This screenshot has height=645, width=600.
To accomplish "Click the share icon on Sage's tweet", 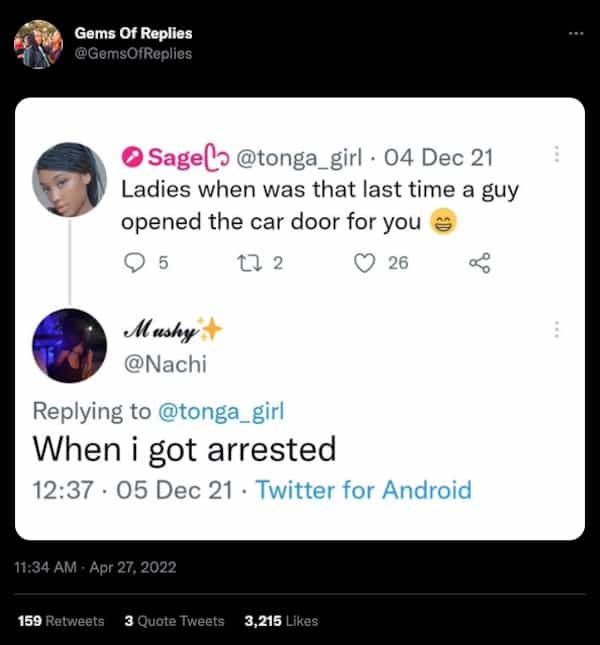I will coord(479,263).
